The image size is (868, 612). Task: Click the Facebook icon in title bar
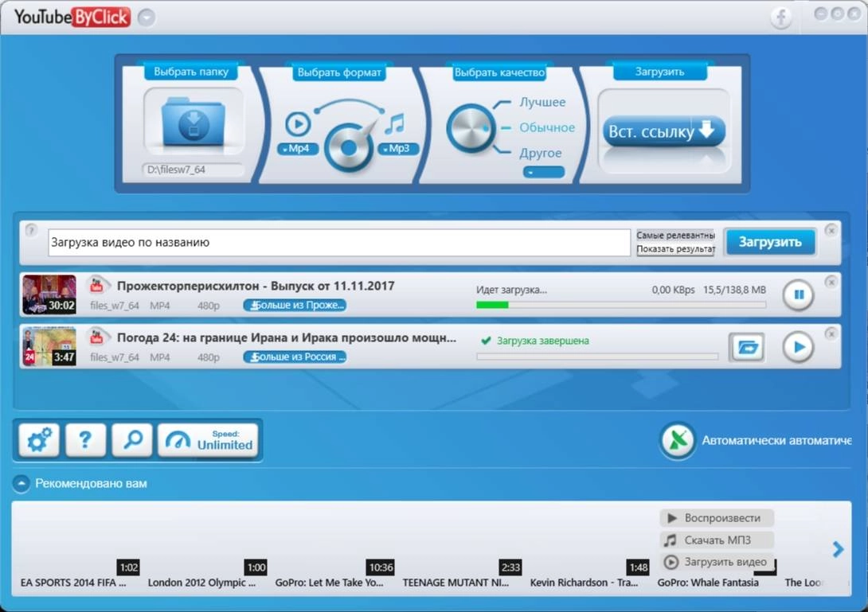781,18
